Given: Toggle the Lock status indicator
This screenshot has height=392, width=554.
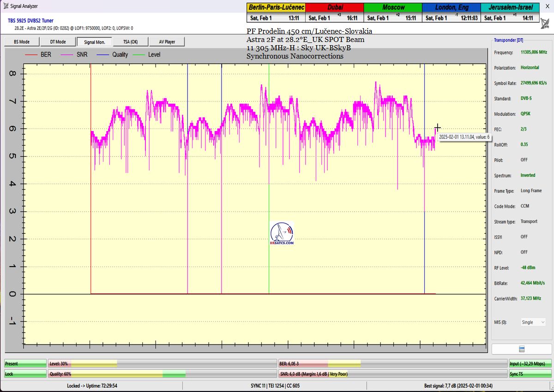Looking at the screenshot, I should point(25,374).
